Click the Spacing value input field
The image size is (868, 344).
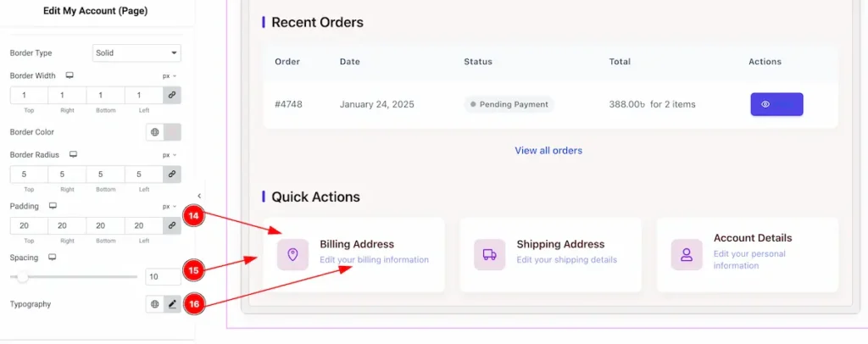point(161,276)
